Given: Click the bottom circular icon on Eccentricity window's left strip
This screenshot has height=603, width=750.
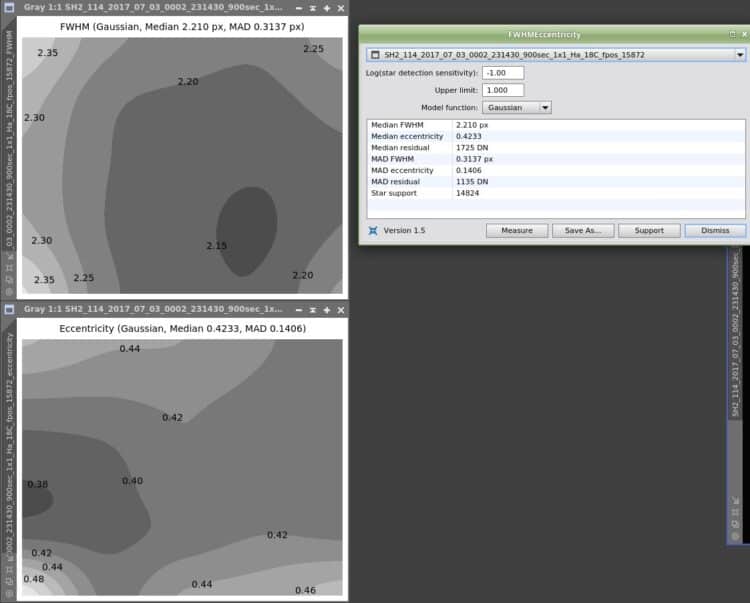Looking at the screenshot, I should [x=9, y=593].
